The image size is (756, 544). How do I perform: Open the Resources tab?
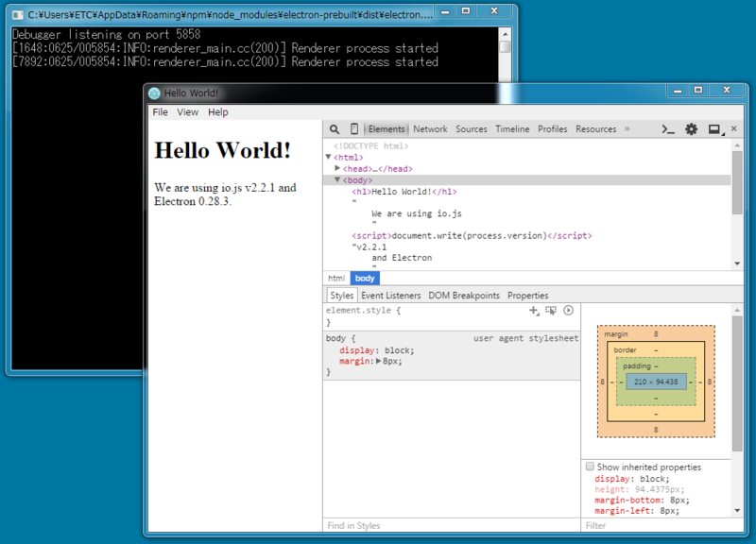(x=596, y=129)
